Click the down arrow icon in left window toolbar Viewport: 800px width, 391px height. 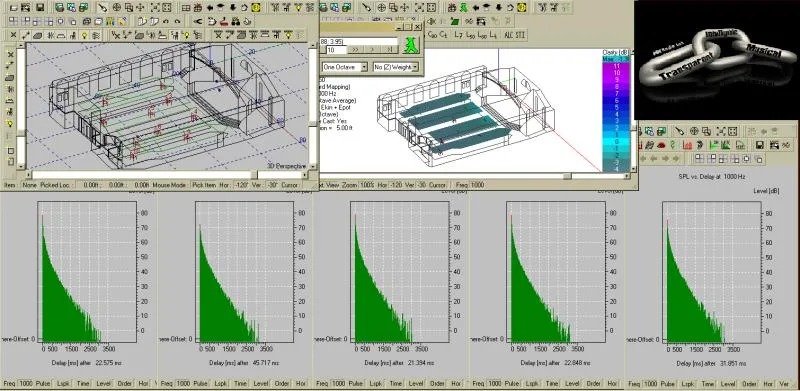tap(233, 8)
